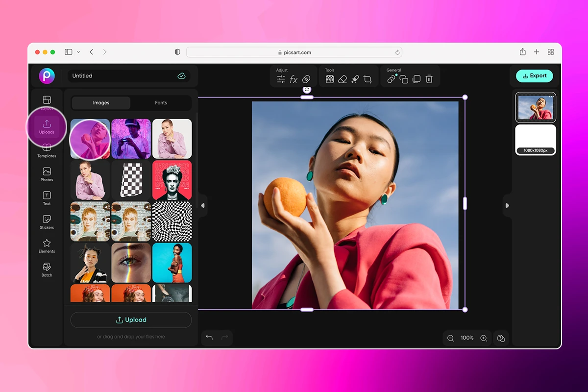This screenshot has height=392, width=588.
Task: Open the fx effects panel
Action: (294, 78)
